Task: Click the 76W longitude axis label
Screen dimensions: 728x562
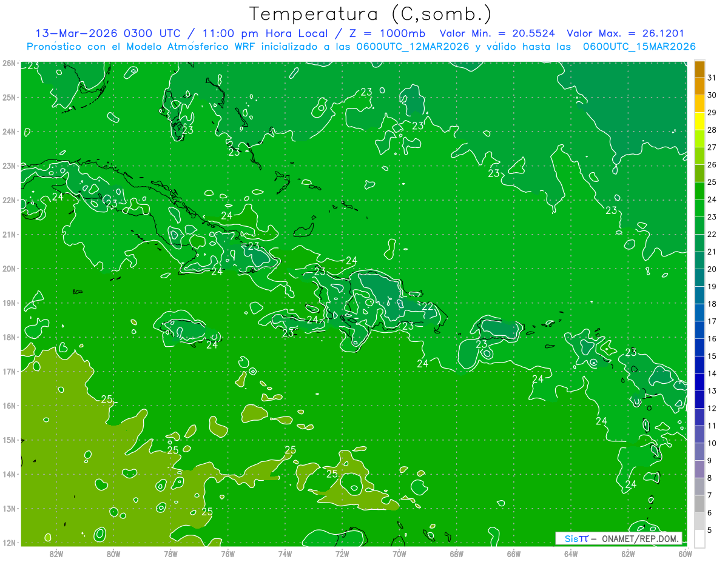Action: (x=228, y=554)
